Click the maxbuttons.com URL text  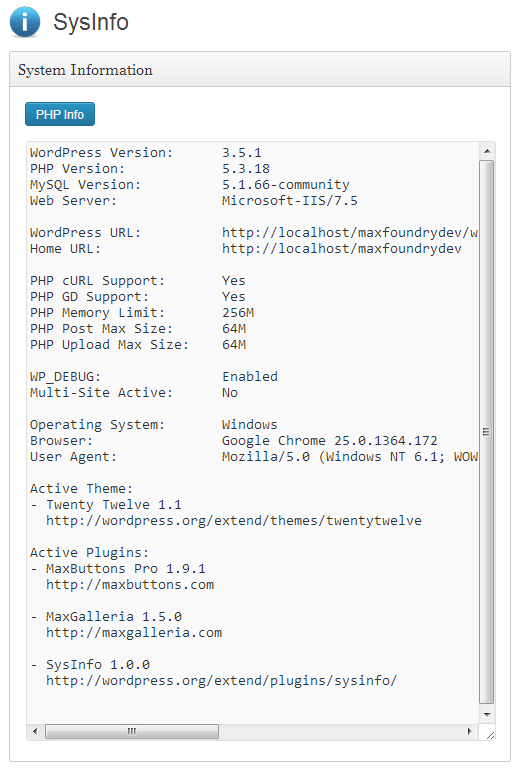pyautogui.click(x=130, y=585)
